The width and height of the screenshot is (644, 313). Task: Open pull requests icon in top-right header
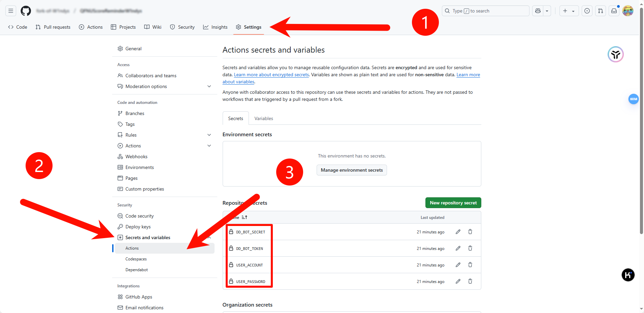click(x=601, y=11)
